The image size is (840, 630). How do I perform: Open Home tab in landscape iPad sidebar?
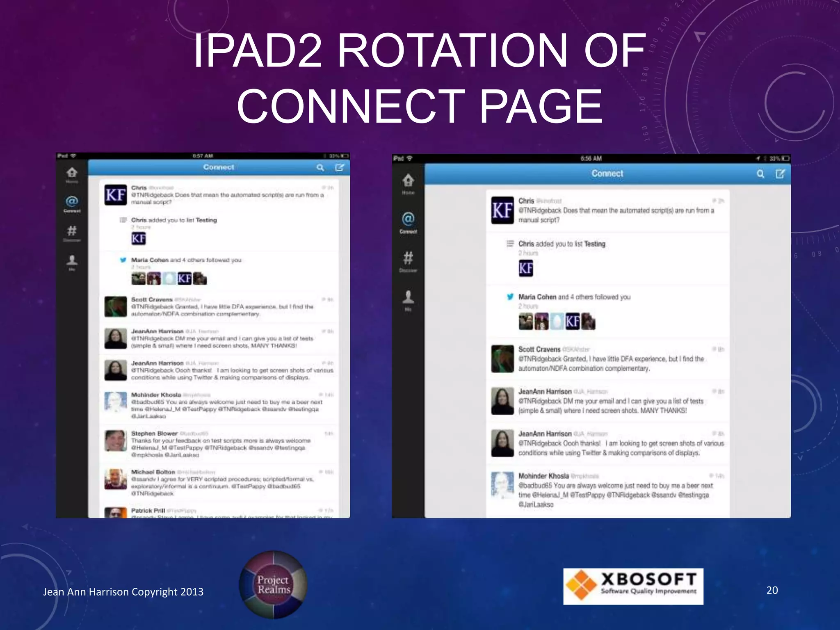408,183
